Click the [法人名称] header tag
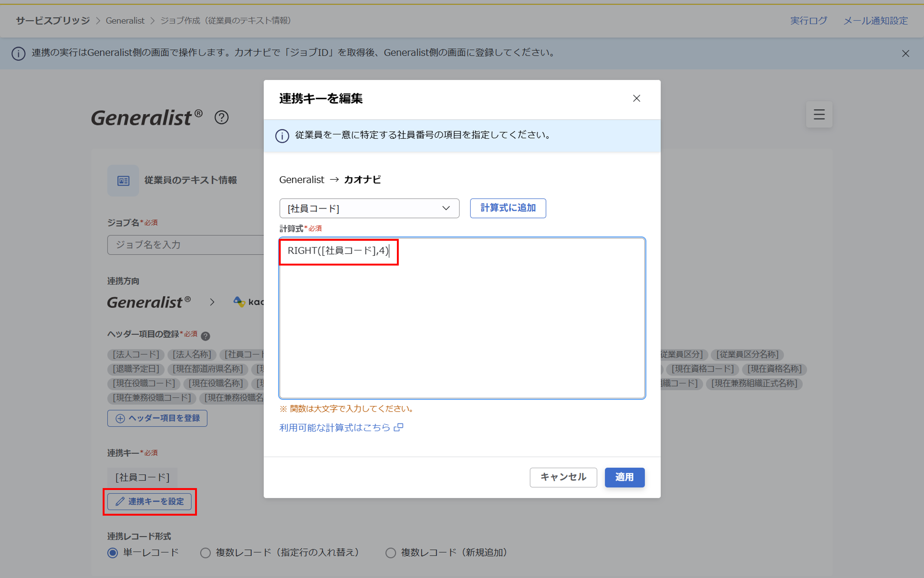924x578 pixels. pos(192,354)
